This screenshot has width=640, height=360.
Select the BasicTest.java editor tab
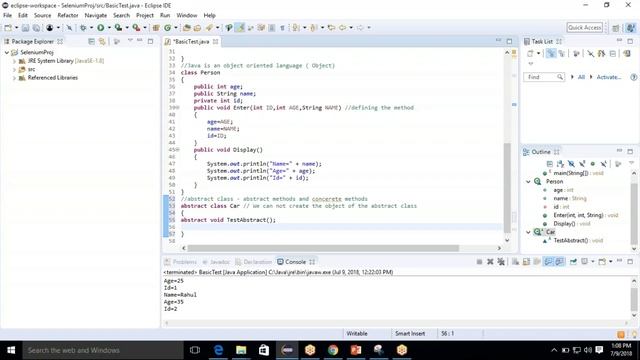click(x=191, y=42)
